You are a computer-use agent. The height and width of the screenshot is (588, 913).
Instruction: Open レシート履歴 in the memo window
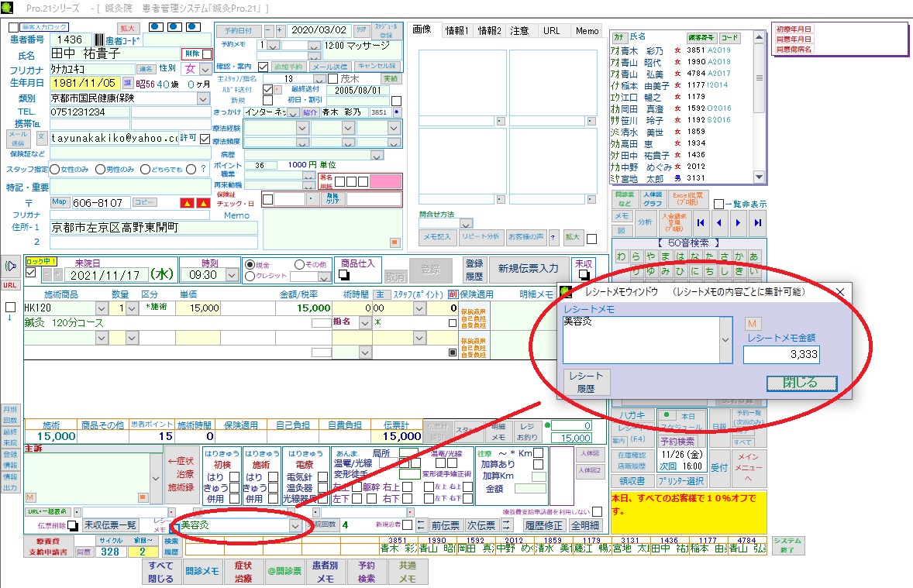pos(586,382)
